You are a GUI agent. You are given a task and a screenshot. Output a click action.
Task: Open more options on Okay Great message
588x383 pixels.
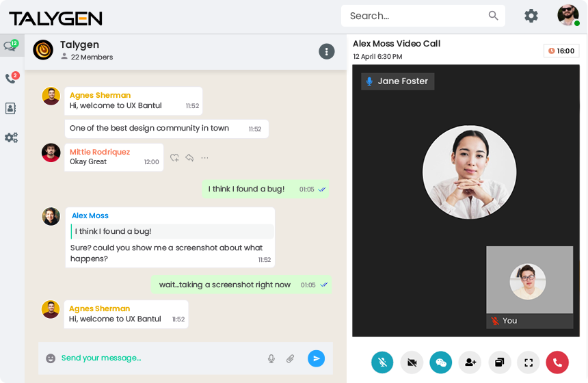pos(204,158)
